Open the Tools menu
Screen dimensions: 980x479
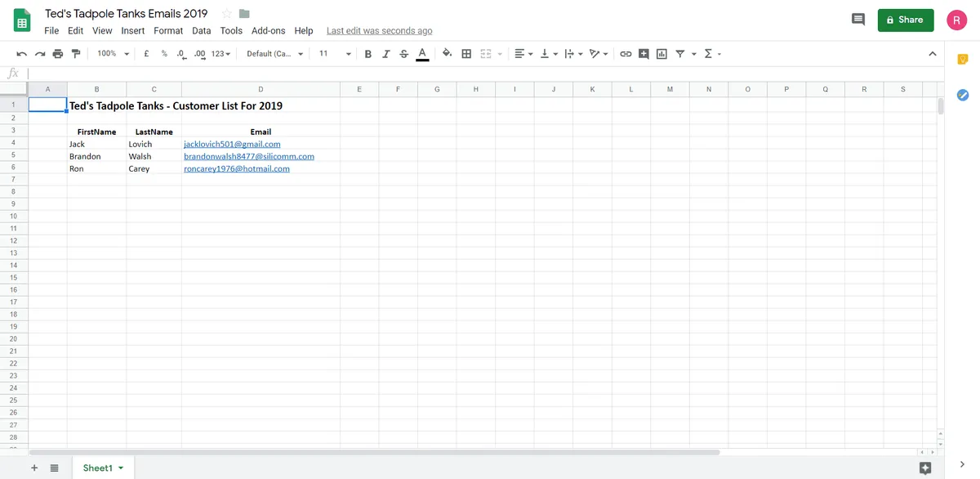coord(231,30)
